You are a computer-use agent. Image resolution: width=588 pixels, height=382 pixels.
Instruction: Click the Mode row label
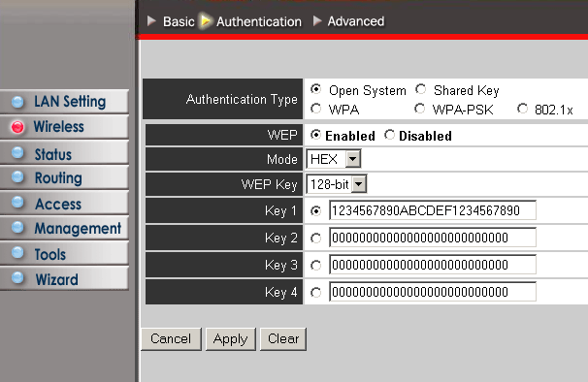click(x=282, y=159)
